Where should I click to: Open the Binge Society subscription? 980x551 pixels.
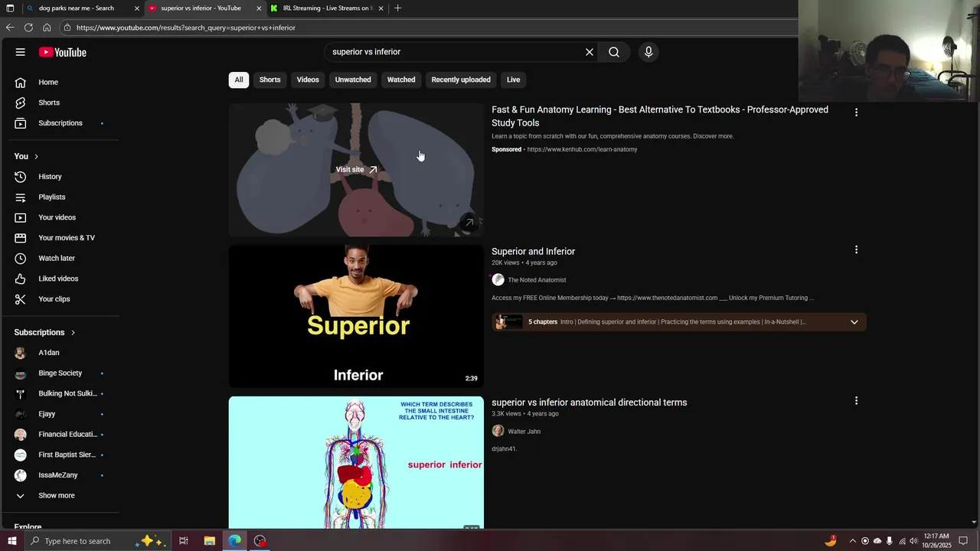pyautogui.click(x=60, y=373)
